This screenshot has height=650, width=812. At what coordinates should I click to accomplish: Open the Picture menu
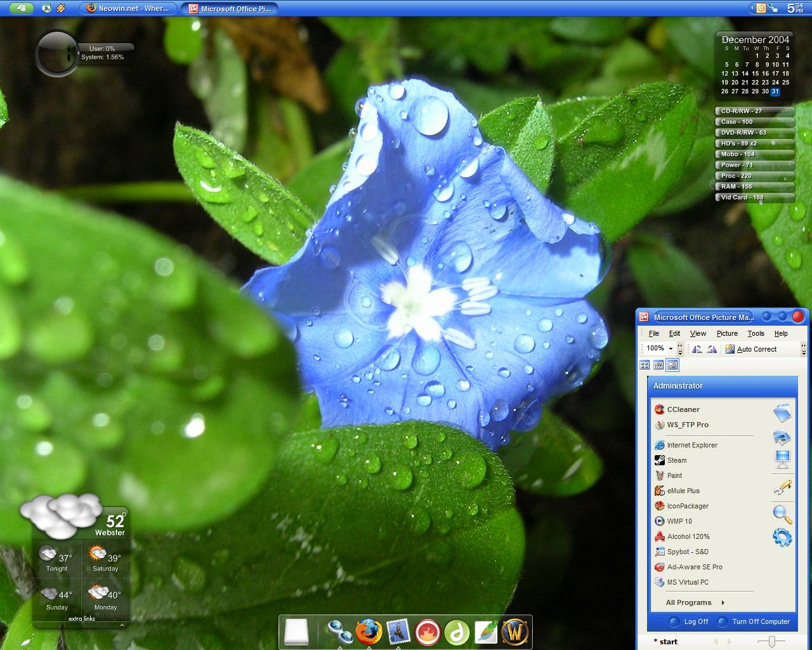[x=727, y=333]
